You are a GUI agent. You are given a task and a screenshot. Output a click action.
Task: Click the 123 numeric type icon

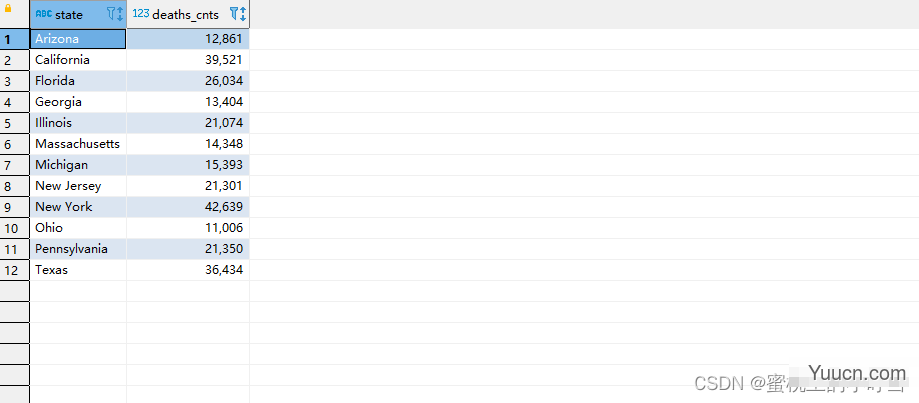[141, 13]
